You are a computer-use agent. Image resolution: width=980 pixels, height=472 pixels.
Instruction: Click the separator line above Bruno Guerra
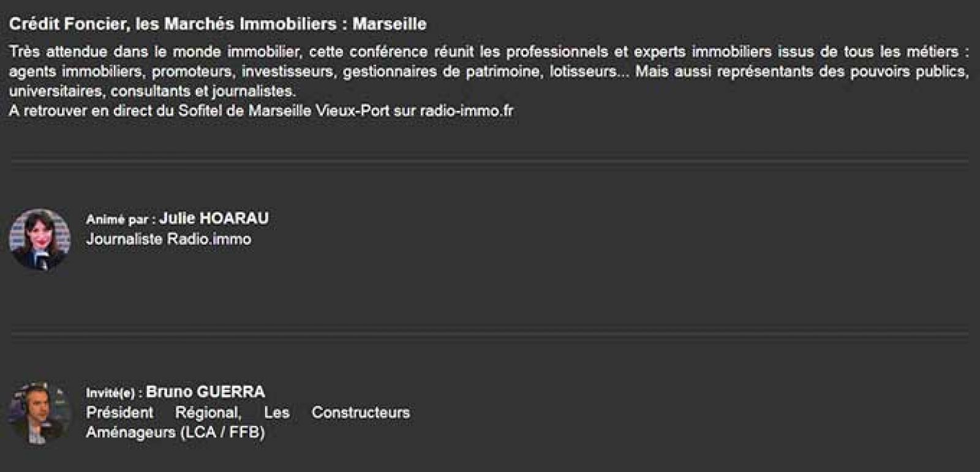click(x=489, y=334)
